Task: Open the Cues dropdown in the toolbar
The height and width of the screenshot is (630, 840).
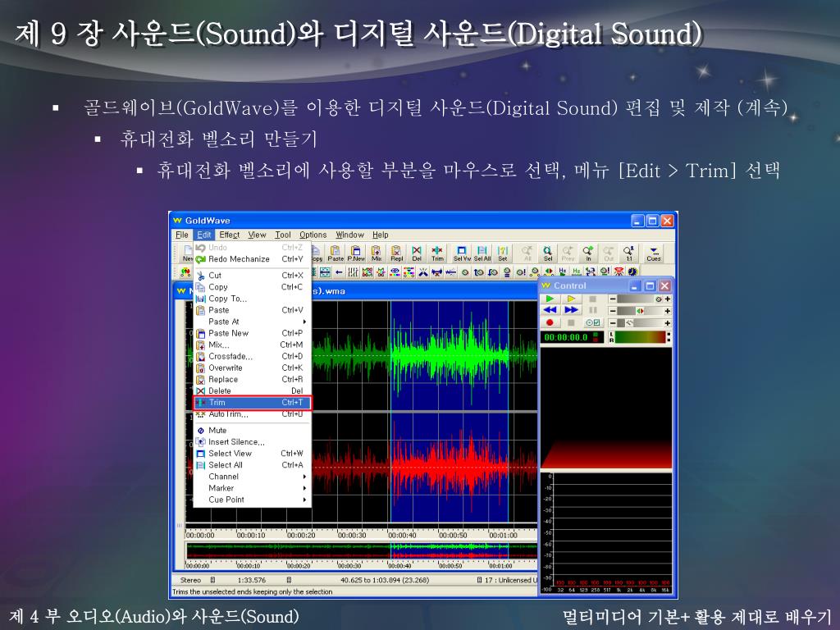Action: coord(654,253)
